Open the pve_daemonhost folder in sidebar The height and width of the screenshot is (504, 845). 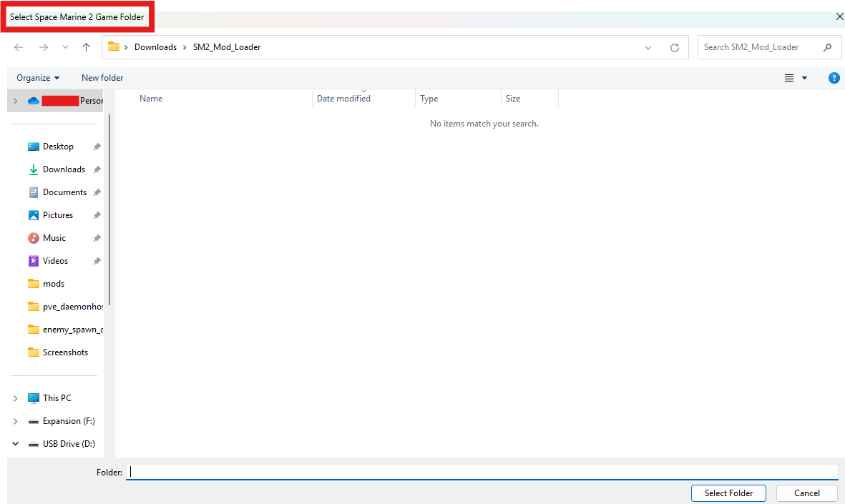(x=65, y=307)
